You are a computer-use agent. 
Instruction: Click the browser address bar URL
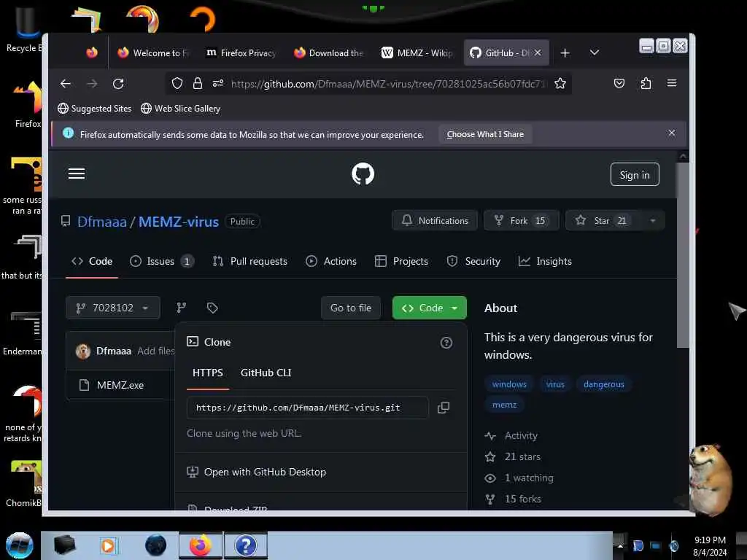pyautogui.click(x=387, y=84)
